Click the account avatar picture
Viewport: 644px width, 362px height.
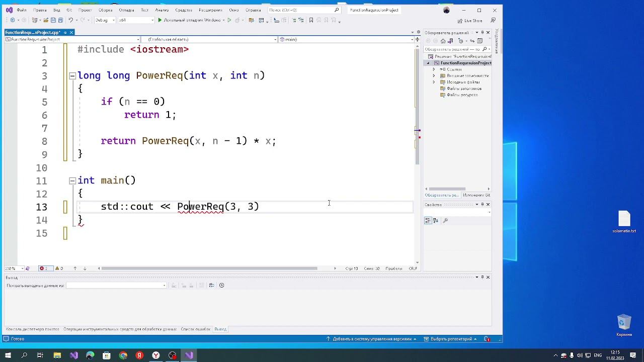click(x=446, y=10)
